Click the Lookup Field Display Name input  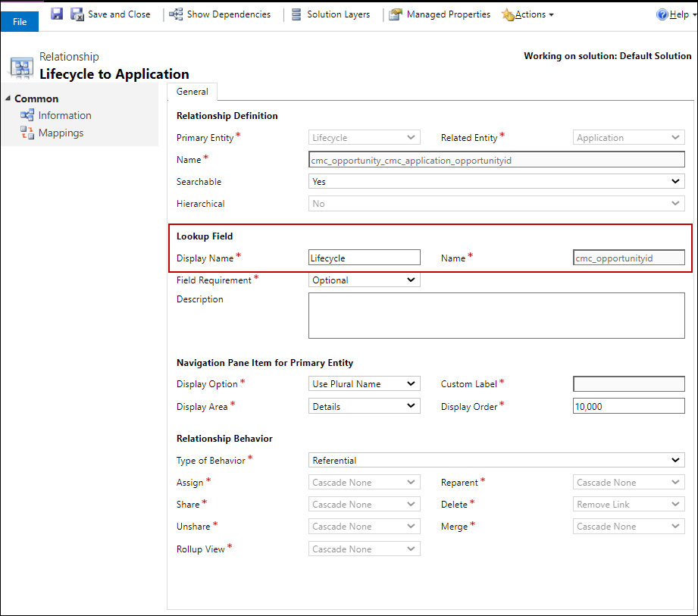pos(365,258)
